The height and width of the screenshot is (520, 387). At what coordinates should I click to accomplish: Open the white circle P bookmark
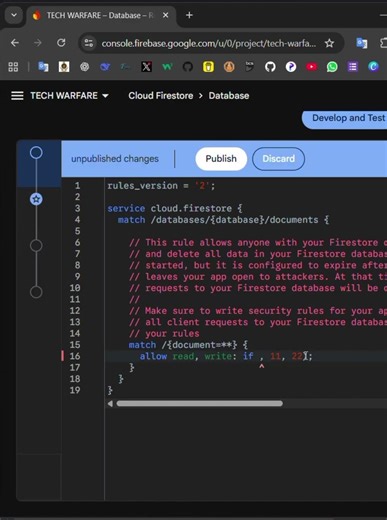pyautogui.click(x=291, y=67)
